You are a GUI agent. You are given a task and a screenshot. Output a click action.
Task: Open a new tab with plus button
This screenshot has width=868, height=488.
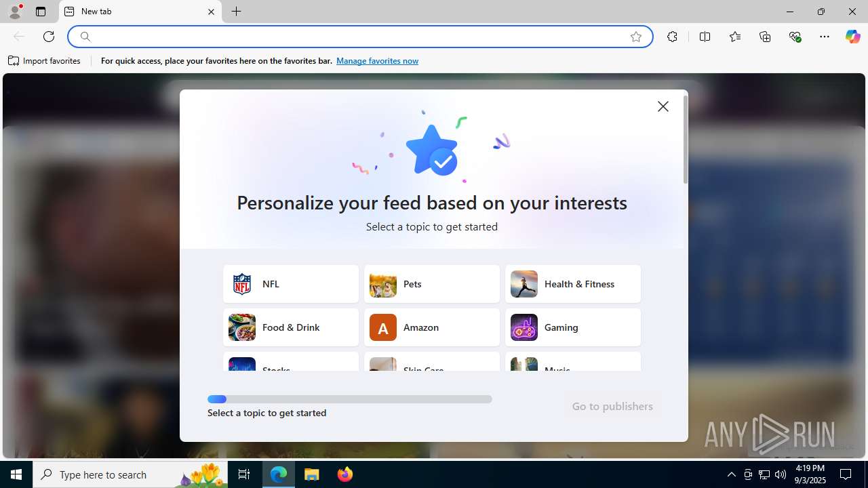coord(236,12)
